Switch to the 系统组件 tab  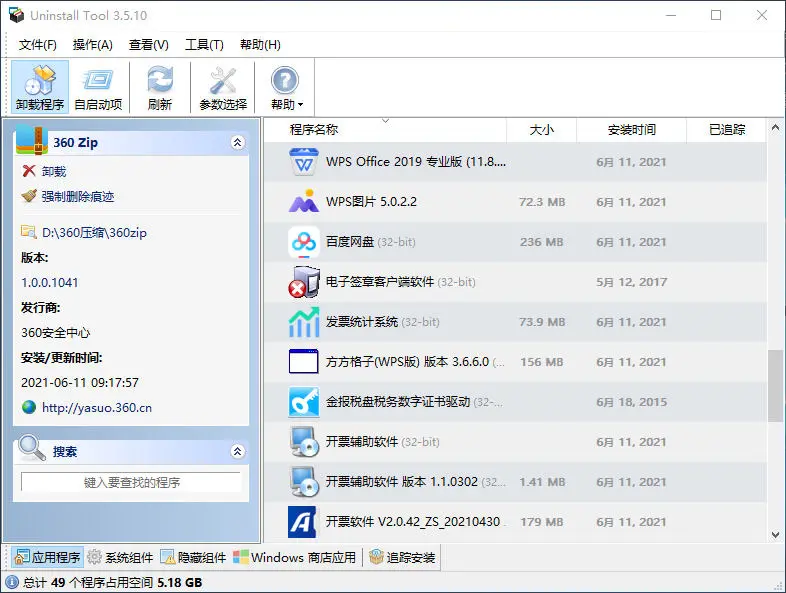coord(120,557)
